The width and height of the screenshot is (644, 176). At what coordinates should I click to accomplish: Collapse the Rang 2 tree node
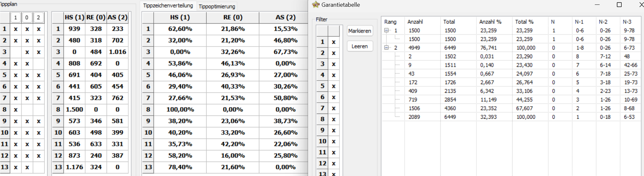pyautogui.click(x=386, y=48)
